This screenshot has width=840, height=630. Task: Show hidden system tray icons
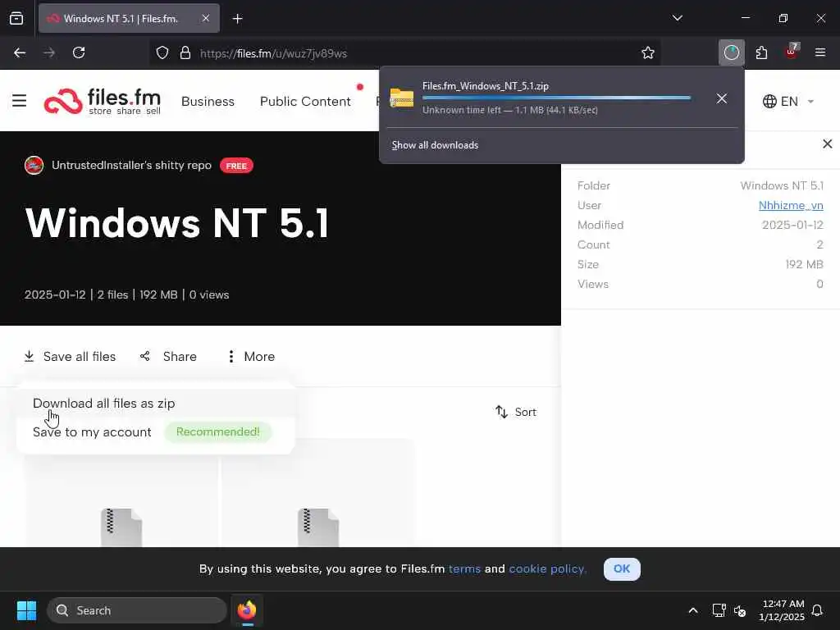[x=692, y=610]
